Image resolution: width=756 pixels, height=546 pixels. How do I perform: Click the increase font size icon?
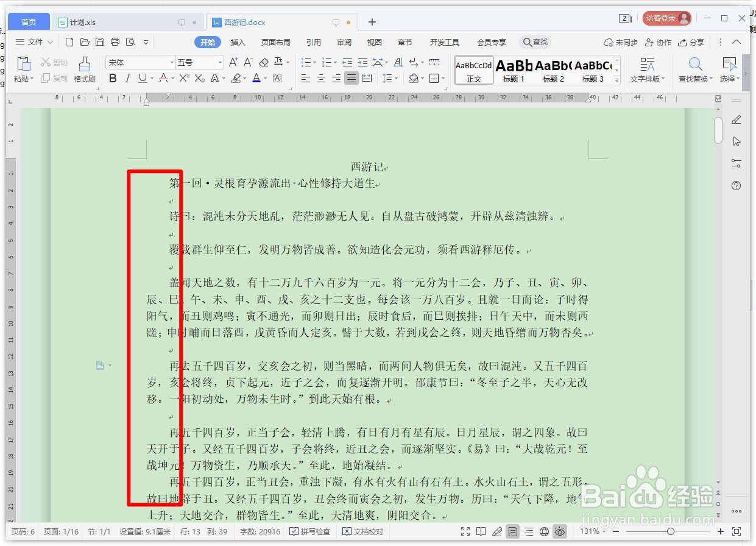click(233, 62)
